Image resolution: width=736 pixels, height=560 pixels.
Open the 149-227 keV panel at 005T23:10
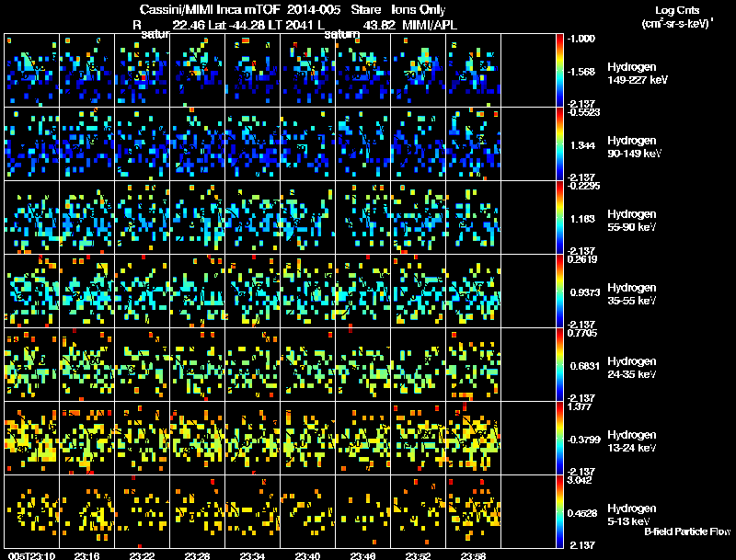pyautogui.click(x=32, y=71)
